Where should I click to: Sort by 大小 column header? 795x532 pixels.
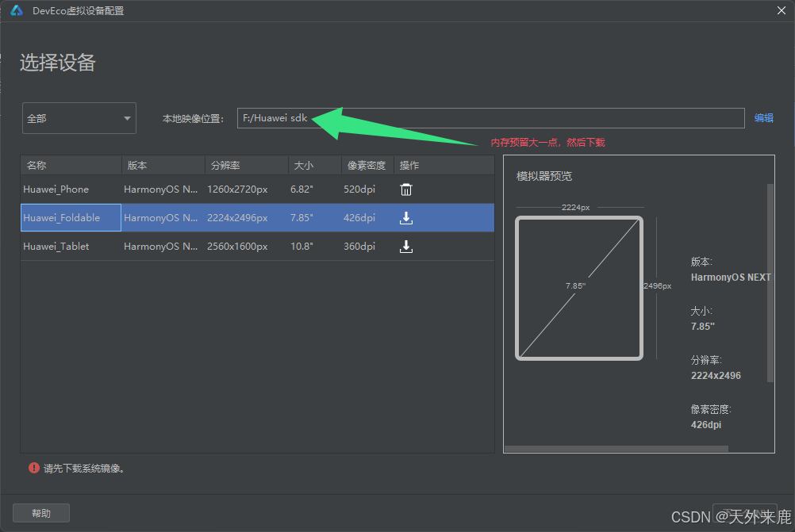pos(315,165)
